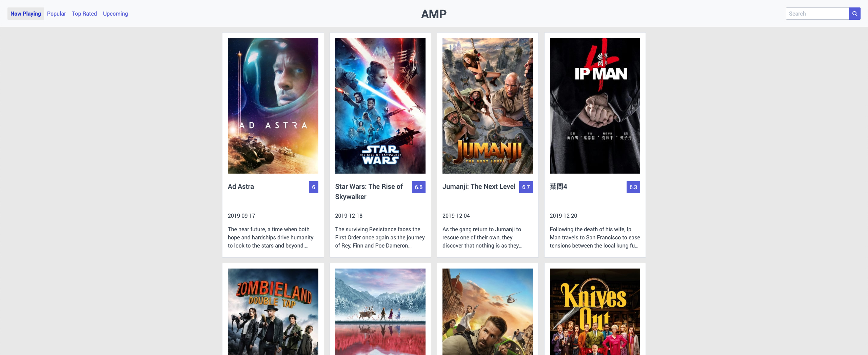The height and width of the screenshot is (355, 868).
Task: Go to the Top Rated tab
Action: coord(84,14)
